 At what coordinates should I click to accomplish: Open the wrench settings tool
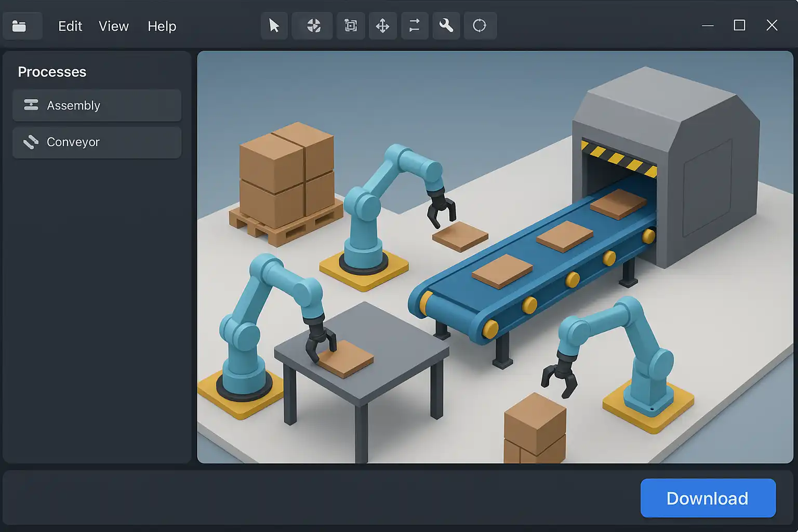(446, 25)
